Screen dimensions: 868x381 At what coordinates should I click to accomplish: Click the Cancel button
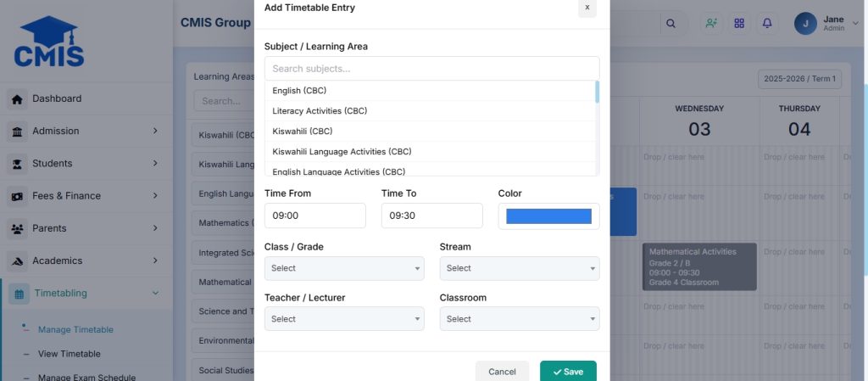502,371
